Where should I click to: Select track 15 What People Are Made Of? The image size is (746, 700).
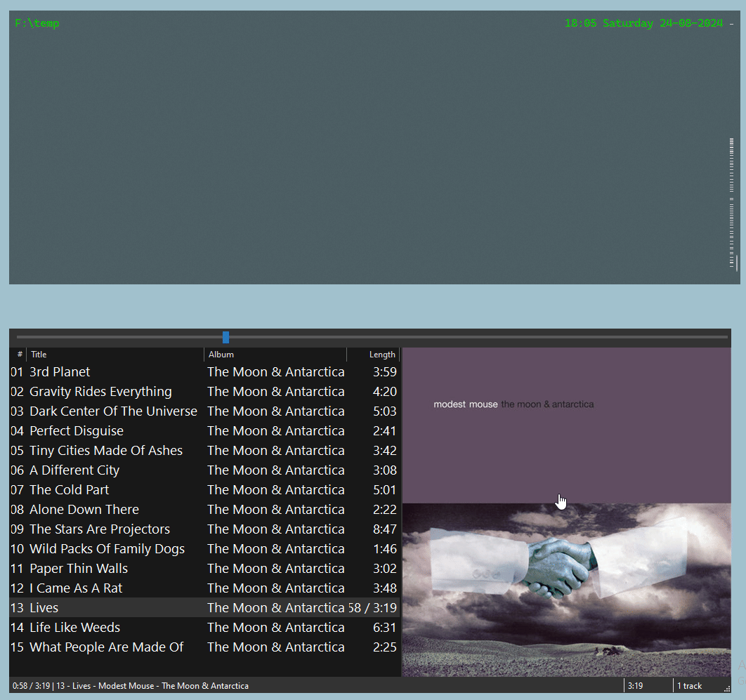[x=204, y=647]
